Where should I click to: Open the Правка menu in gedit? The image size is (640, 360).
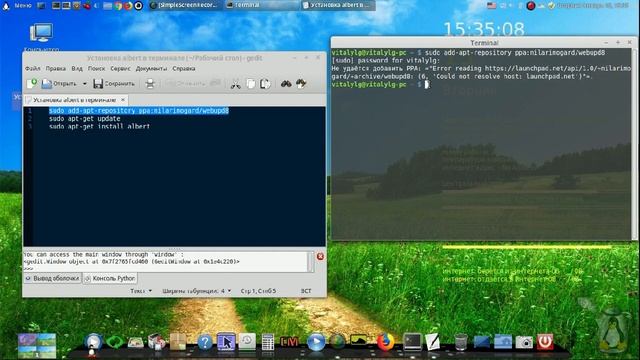click(56, 69)
